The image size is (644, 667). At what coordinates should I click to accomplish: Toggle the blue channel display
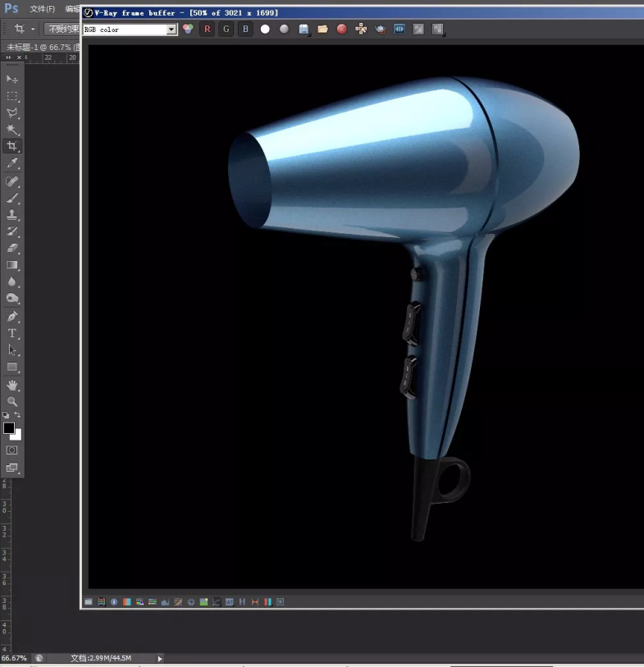[x=245, y=29]
